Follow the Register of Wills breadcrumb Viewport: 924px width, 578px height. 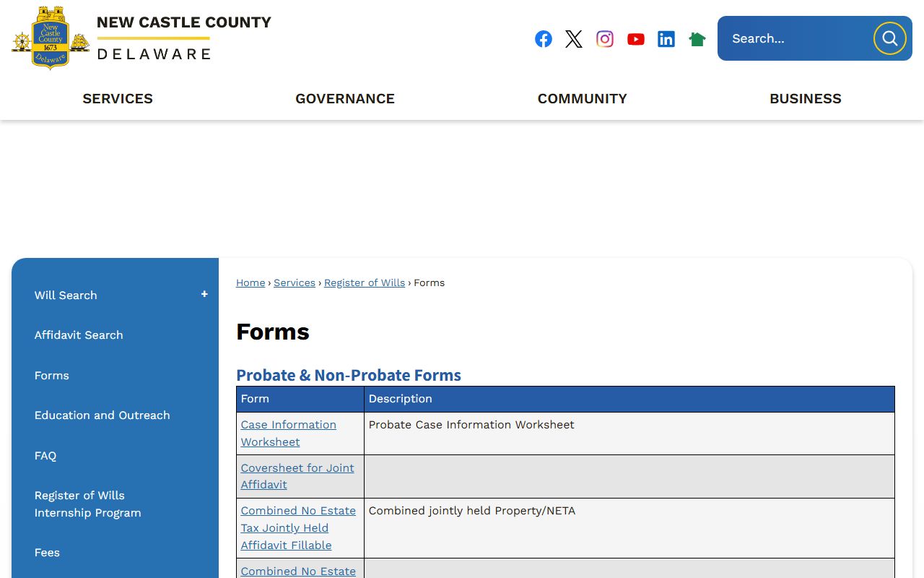[365, 282]
